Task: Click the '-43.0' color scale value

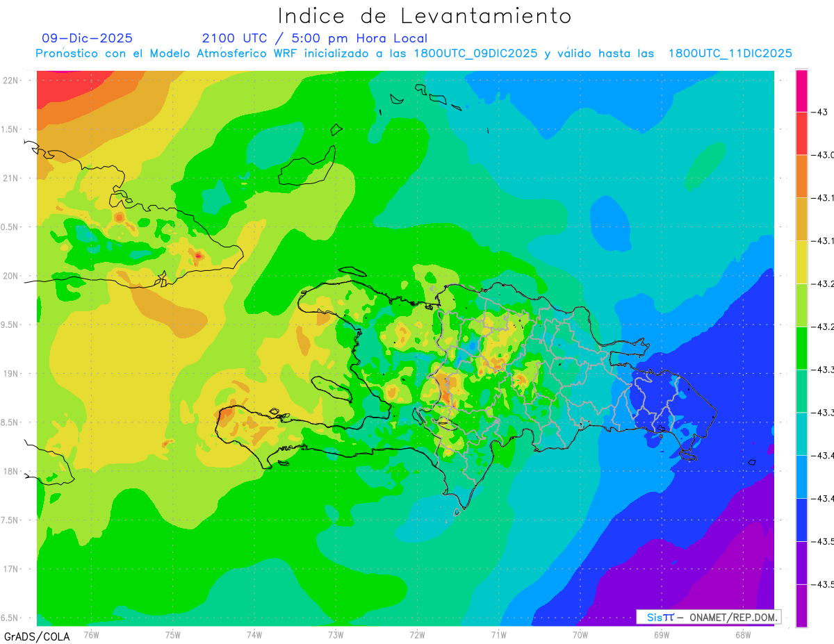Action: [x=823, y=155]
